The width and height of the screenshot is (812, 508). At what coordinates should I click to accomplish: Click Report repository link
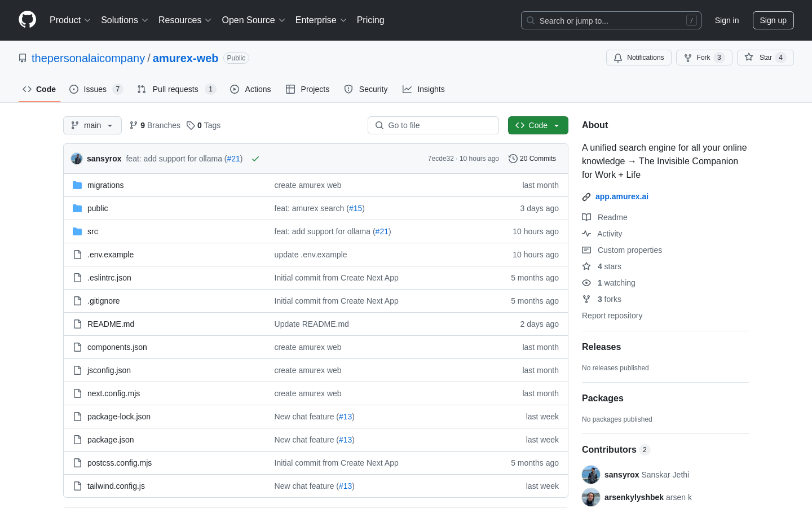pyautogui.click(x=612, y=316)
